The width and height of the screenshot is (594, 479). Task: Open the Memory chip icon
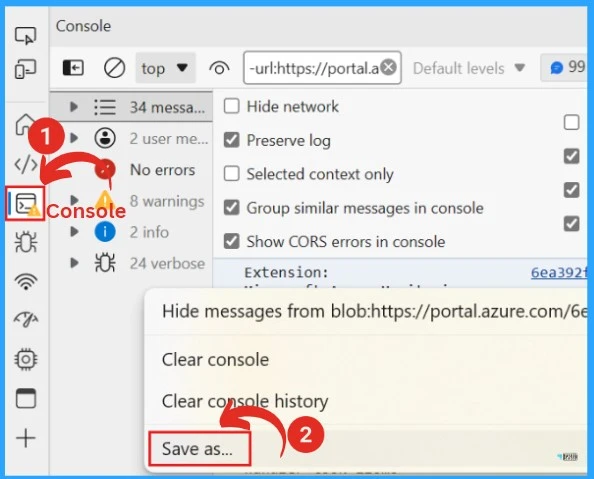[x=26, y=359]
